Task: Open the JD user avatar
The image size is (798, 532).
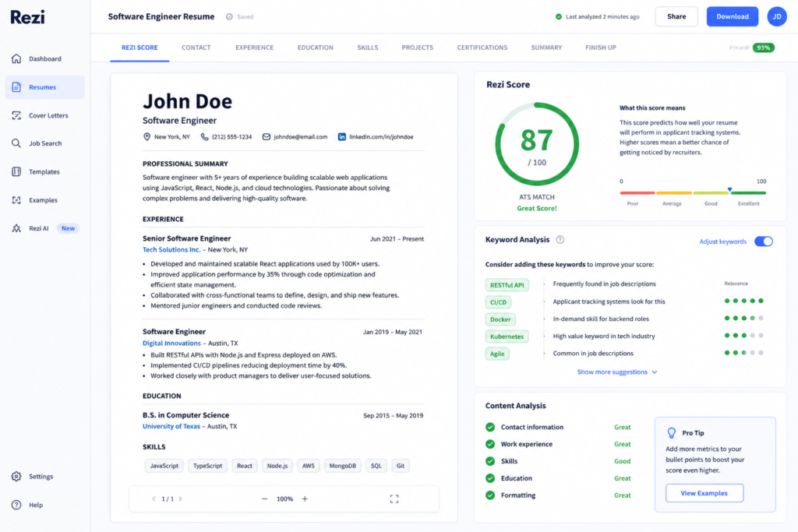Action: tap(777, 17)
